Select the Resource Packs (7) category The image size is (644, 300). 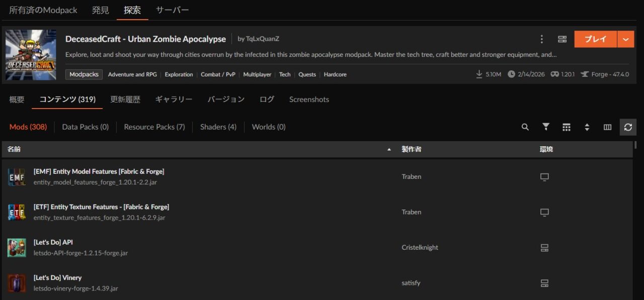click(154, 127)
